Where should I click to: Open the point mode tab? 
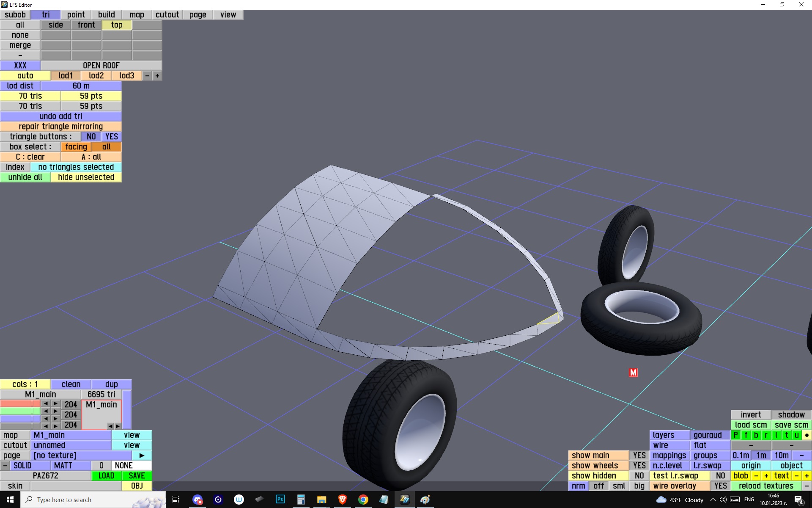click(x=76, y=15)
